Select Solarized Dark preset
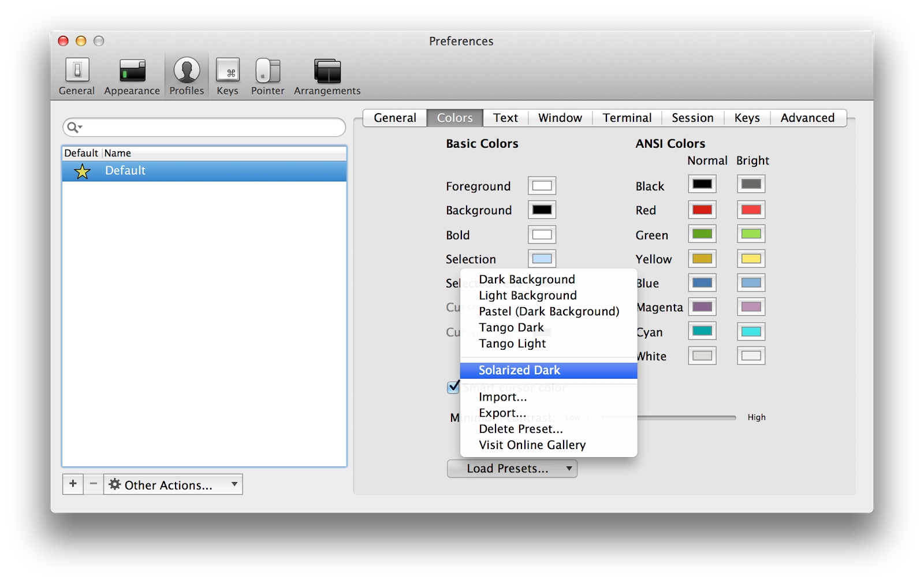Screen dimensions: 924x583 click(549, 371)
